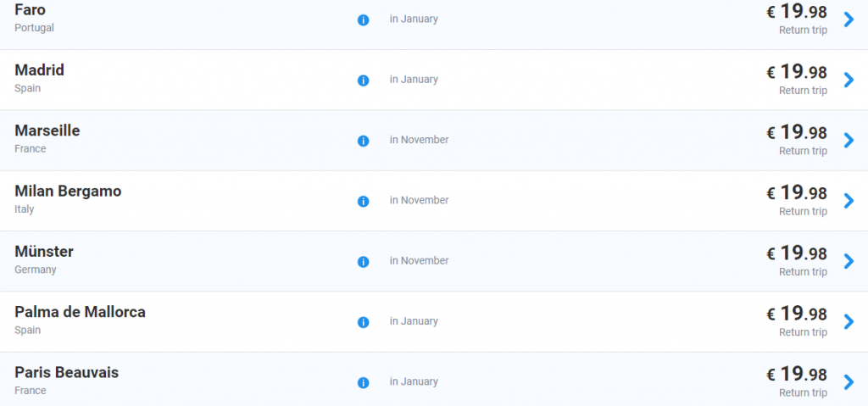The height and width of the screenshot is (406, 868).
Task: Open Milan Bergamo chevron arrow
Action: (849, 201)
